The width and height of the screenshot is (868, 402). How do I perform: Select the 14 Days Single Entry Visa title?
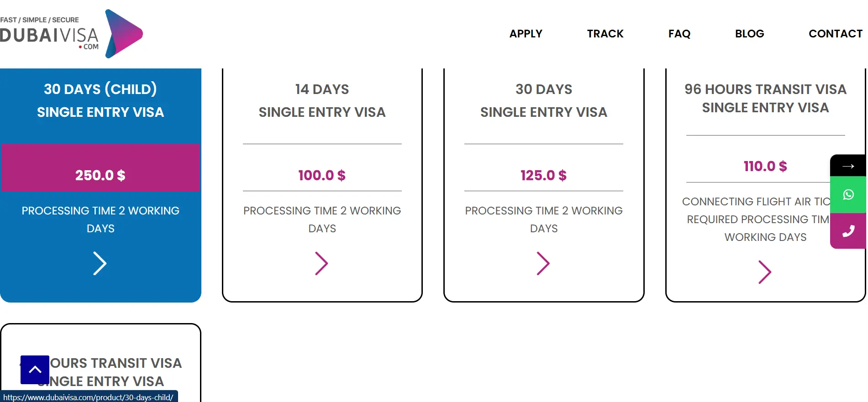322,100
